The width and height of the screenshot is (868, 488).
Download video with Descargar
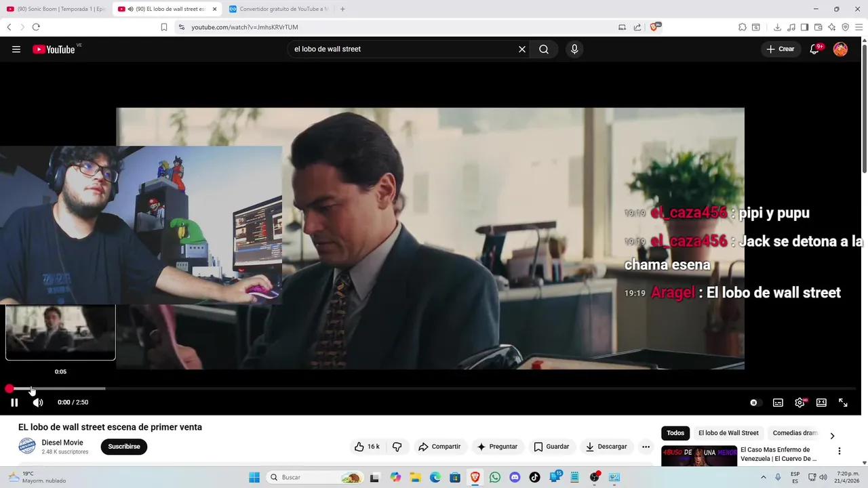607,447
